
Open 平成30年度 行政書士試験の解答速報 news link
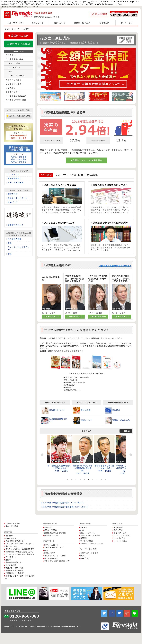click(x=64, y=507)
